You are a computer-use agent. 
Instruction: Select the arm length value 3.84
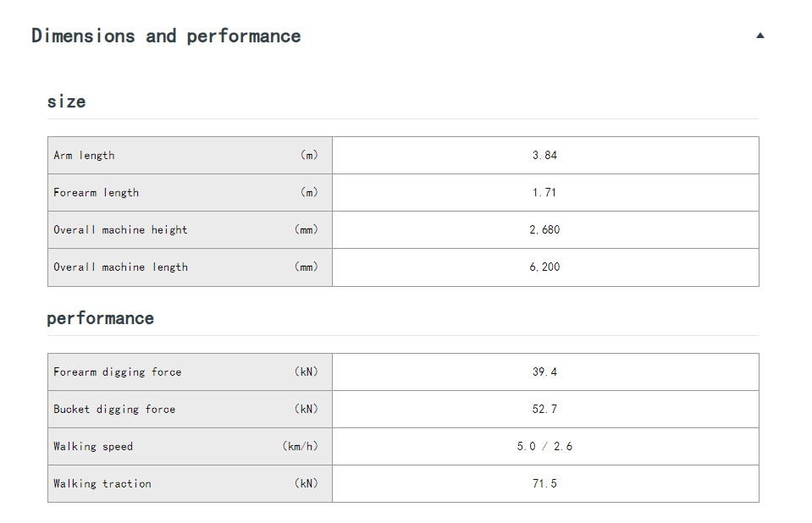544,156
